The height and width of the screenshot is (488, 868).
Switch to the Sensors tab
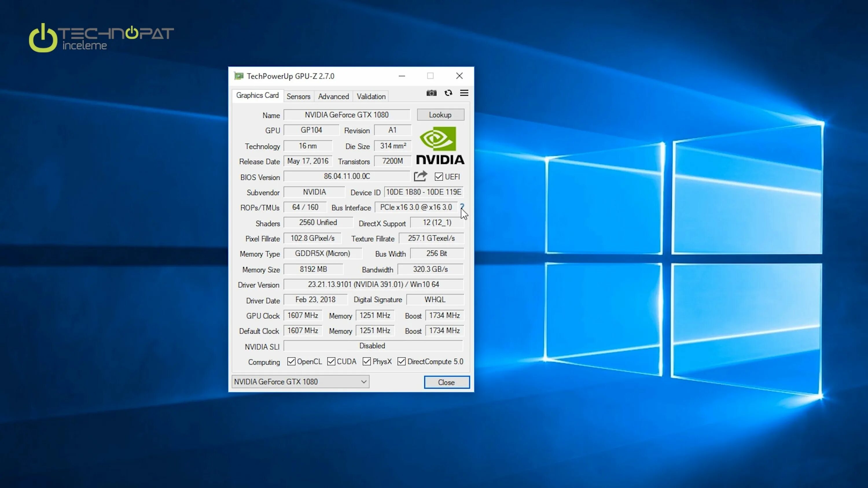click(x=298, y=97)
